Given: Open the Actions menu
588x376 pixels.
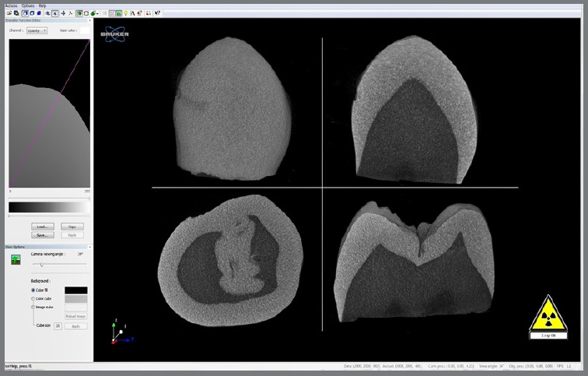Looking at the screenshot, I should pyautogui.click(x=11, y=5).
